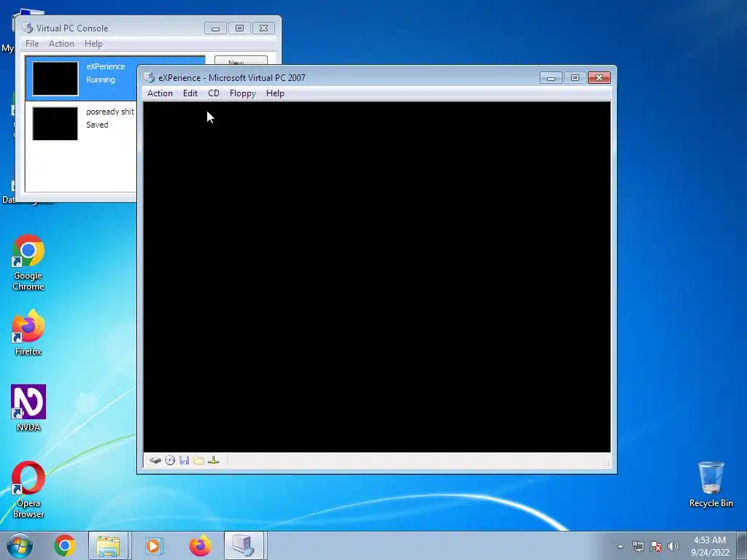This screenshot has width=747, height=560.
Task: Open File menu in Virtual PC Console
Action: tap(32, 43)
